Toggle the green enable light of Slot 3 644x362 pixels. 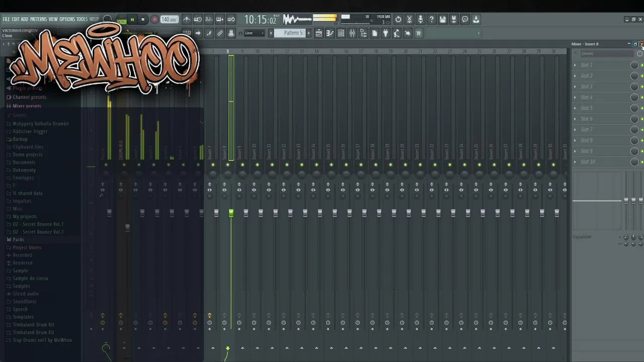[642, 87]
